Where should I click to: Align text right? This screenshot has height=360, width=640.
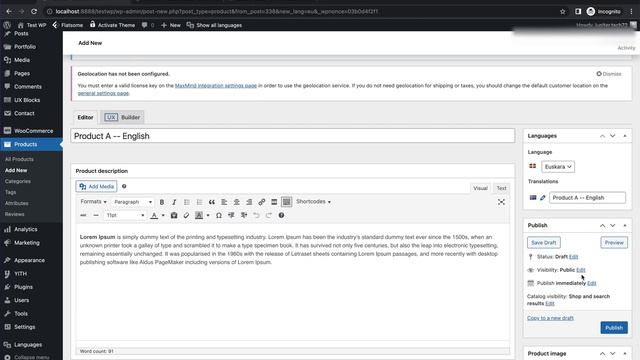pyautogui.click(x=249, y=202)
